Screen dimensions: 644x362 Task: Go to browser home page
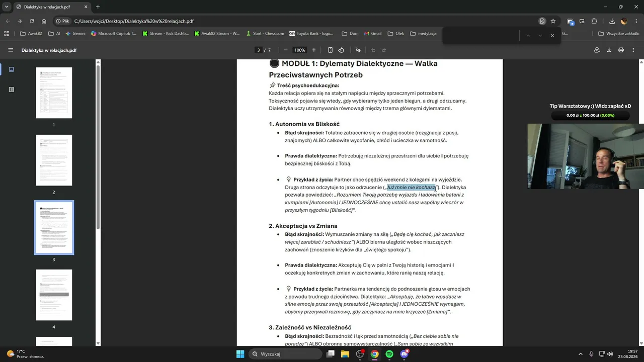(x=44, y=21)
